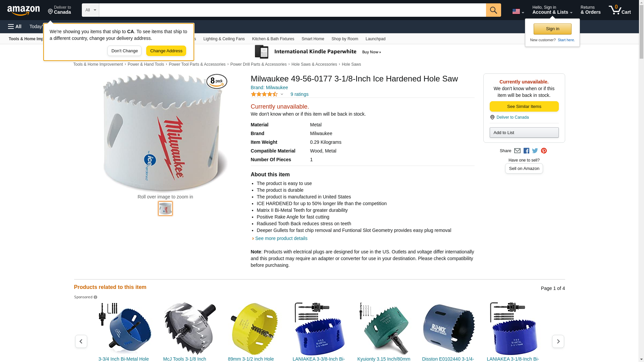Open the All hamburger menu
This screenshot has width=644, height=362.
[x=15, y=26]
